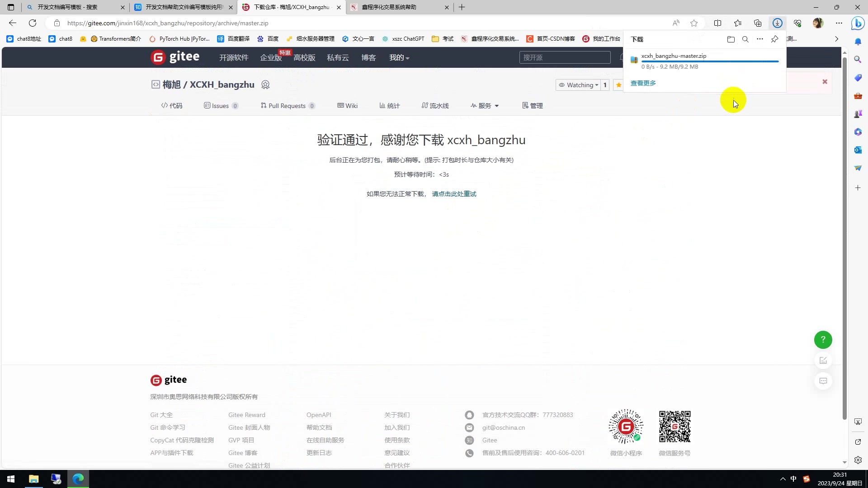868x488 pixels.
Task: Click OpenAPI footer link
Action: click(x=319, y=415)
